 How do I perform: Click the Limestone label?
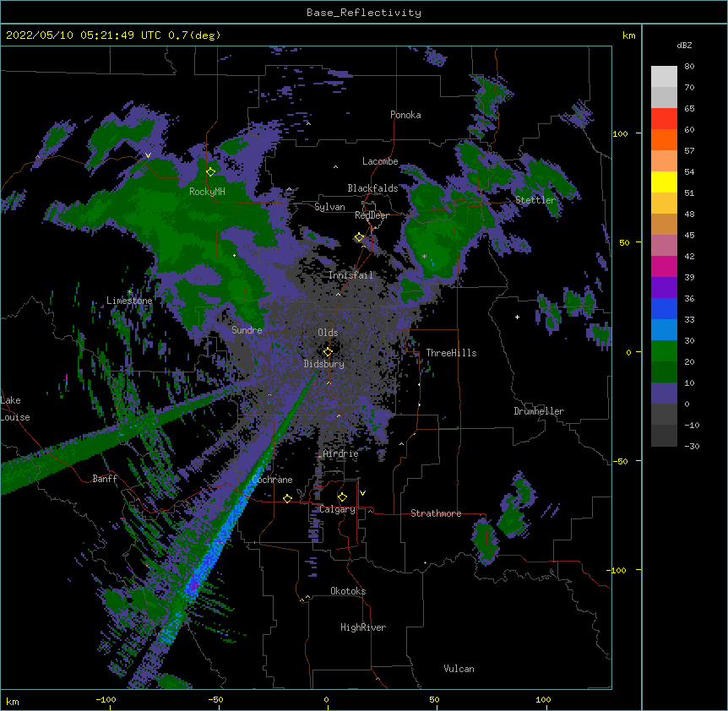[x=129, y=301]
